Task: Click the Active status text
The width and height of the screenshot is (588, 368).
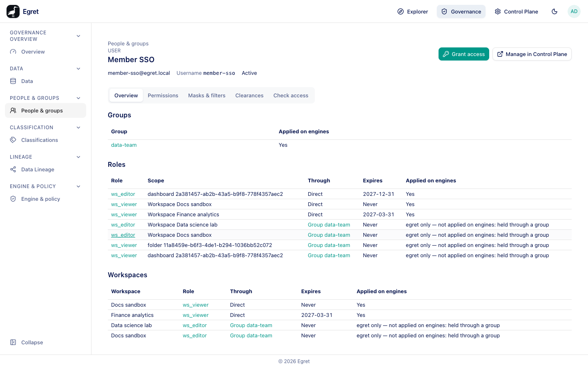Action: click(249, 73)
